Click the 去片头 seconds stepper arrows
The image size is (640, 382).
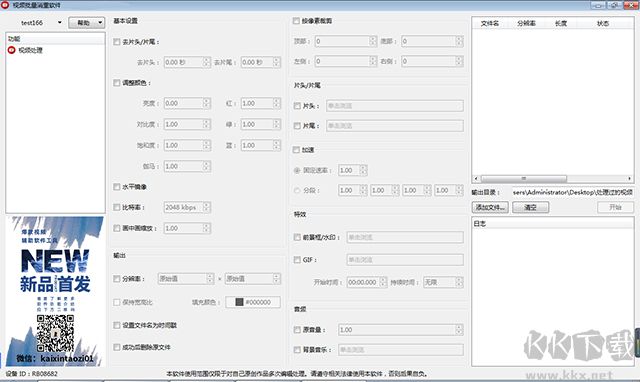click(x=207, y=62)
